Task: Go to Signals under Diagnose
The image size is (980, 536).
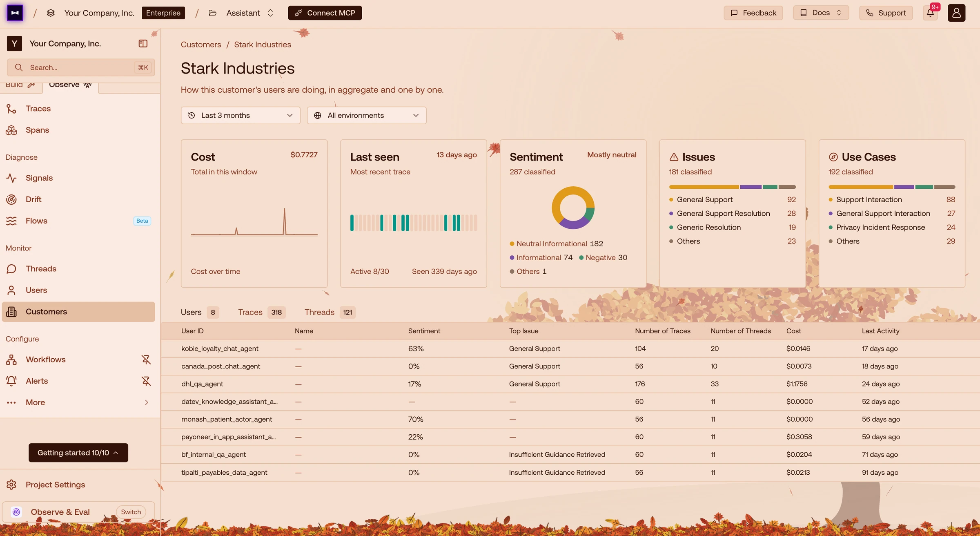Action: (78, 178)
